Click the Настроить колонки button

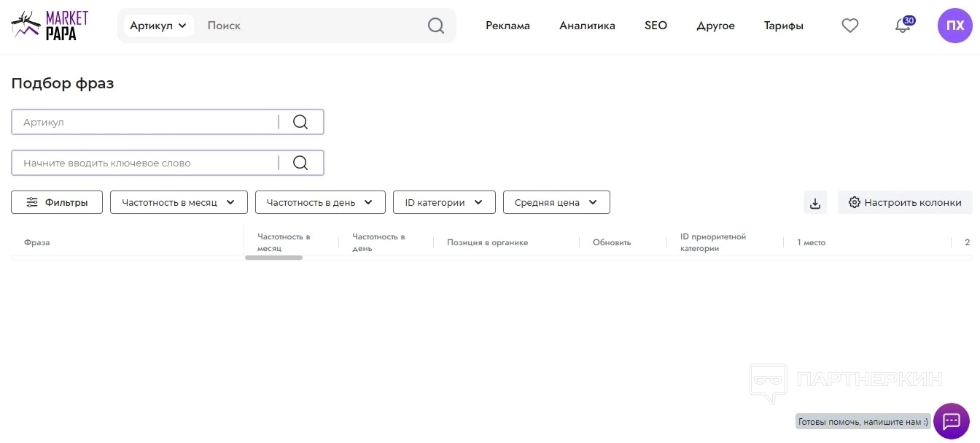pos(905,202)
